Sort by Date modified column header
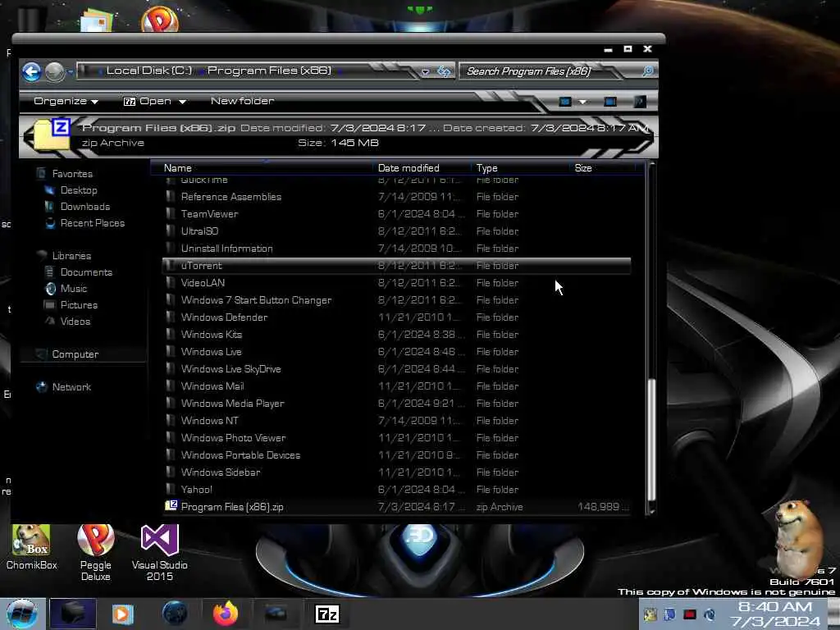Screen dimensions: 840x630 click(x=422, y=168)
